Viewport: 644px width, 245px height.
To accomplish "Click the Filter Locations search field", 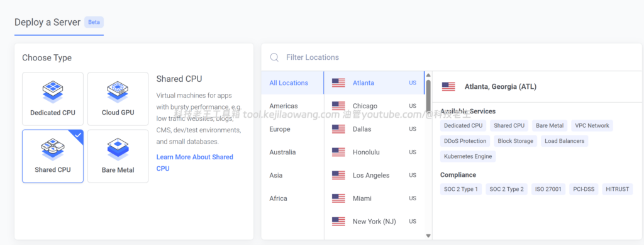I will [x=452, y=57].
